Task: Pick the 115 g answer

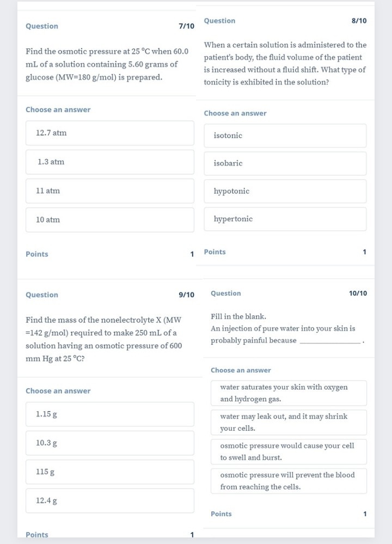Action: click(109, 472)
